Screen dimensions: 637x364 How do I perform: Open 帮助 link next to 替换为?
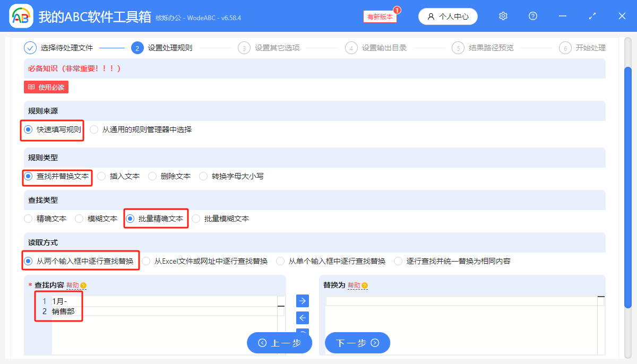point(354,285)
